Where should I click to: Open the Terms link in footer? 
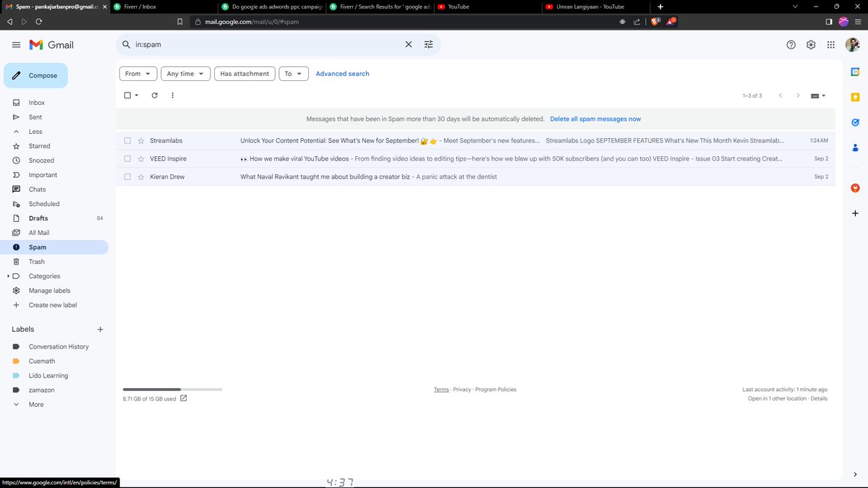coord(441,390)
